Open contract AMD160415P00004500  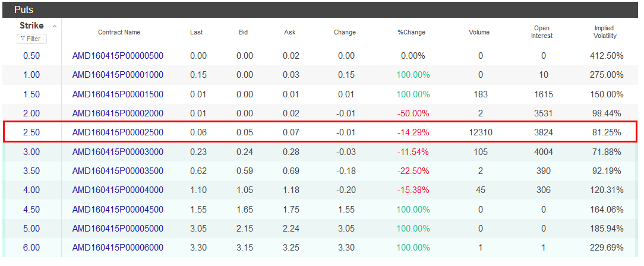click(118, 210)
